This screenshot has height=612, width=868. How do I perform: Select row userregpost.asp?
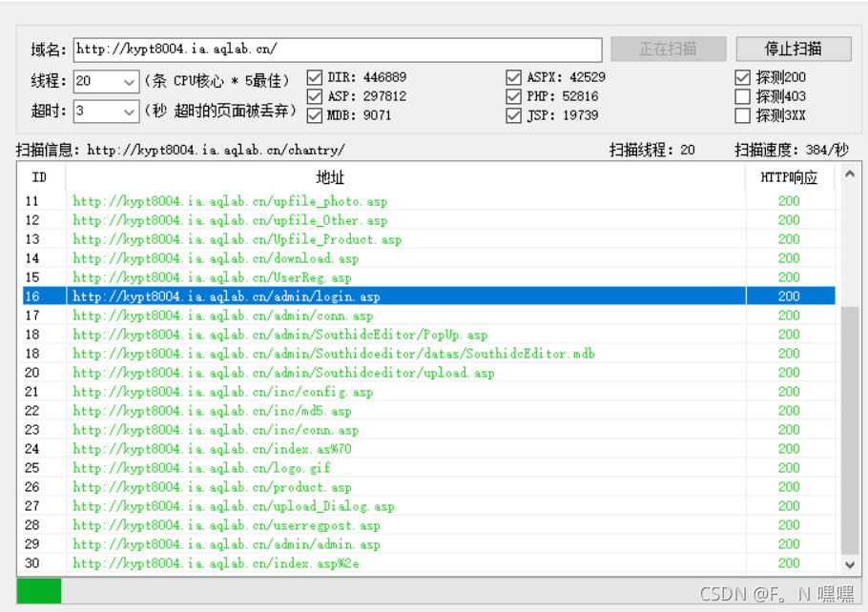(428, 524)
